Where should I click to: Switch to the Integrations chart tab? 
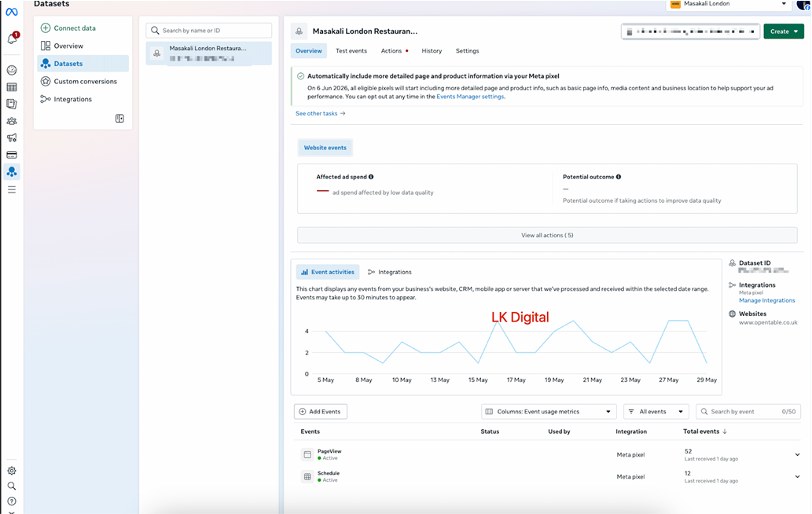[389, 272]
